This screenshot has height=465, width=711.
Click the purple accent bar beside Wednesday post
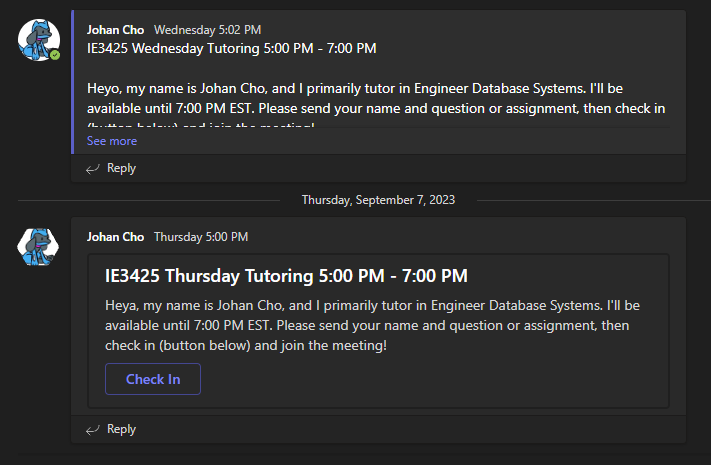(x=73, y=80)
